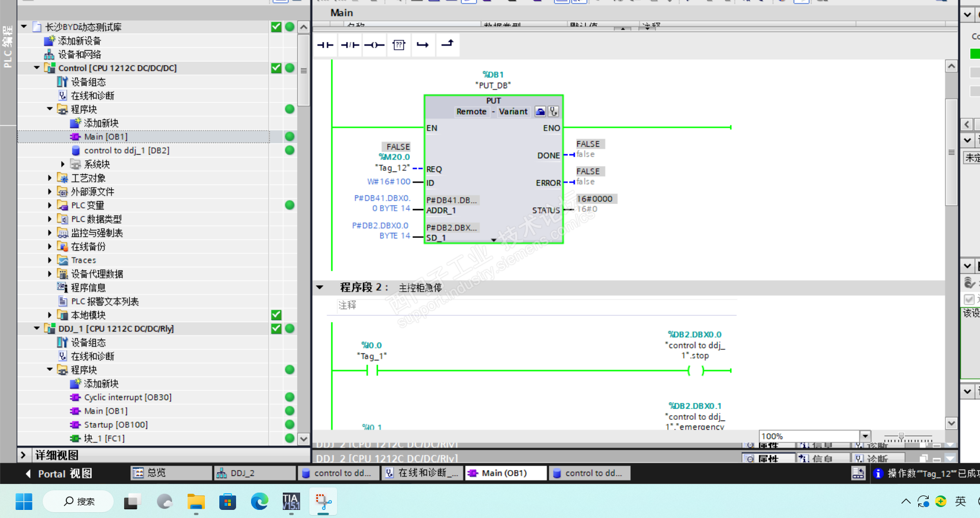Viewport: 980px width, 518px height.
Task: Insert an output coil from the toolbar
Action: (374, 44)
